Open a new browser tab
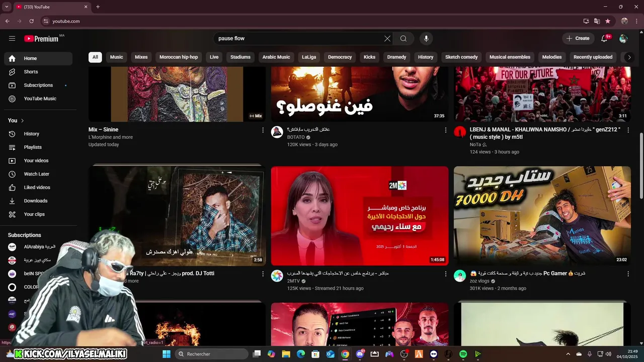The height and width of the screenshot is (362, 644). (x=98, y=7)
